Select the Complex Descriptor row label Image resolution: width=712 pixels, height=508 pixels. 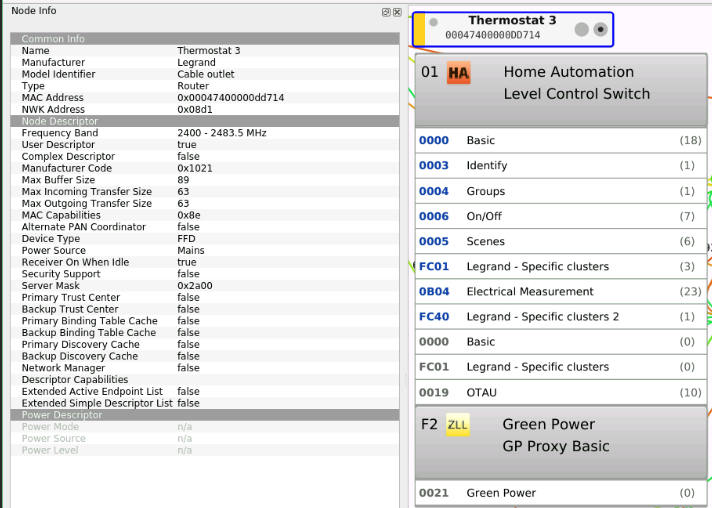coord(68,156)
